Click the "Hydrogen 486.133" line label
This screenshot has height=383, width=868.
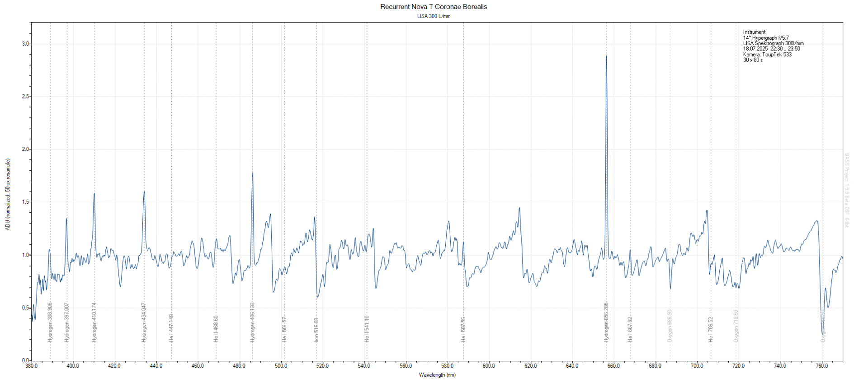pyautogui.click(x=252, y=322)
